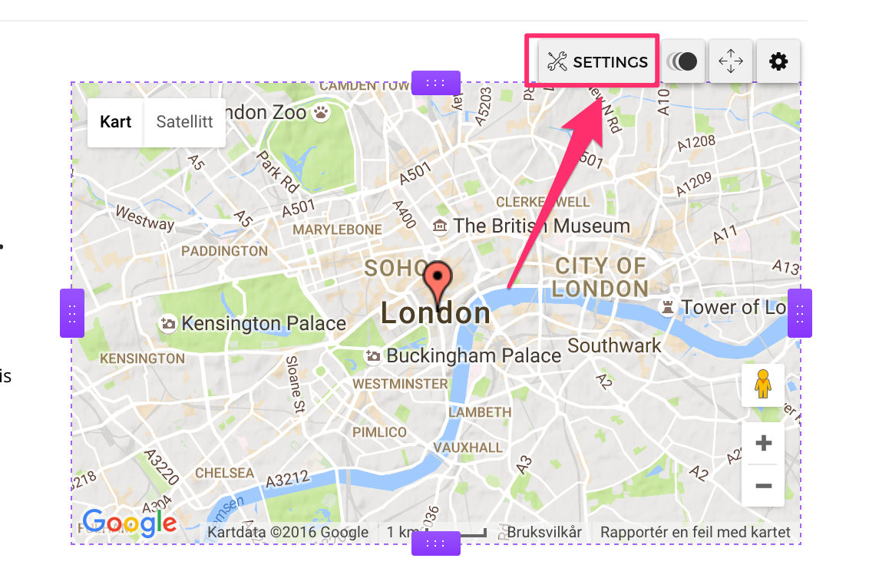The image size is (869, 588).
Task: Open the gear options icon
Action: point(778,61)
